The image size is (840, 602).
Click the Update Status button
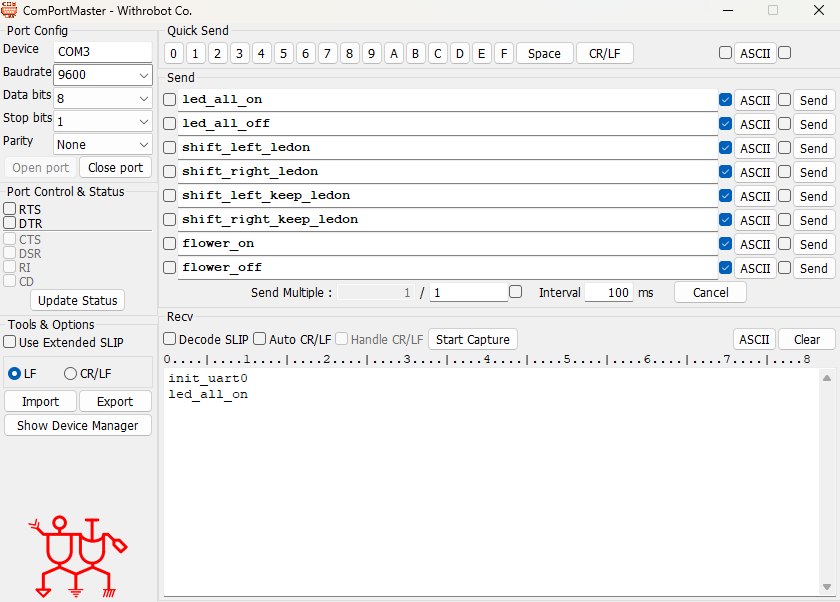[78, 300]
